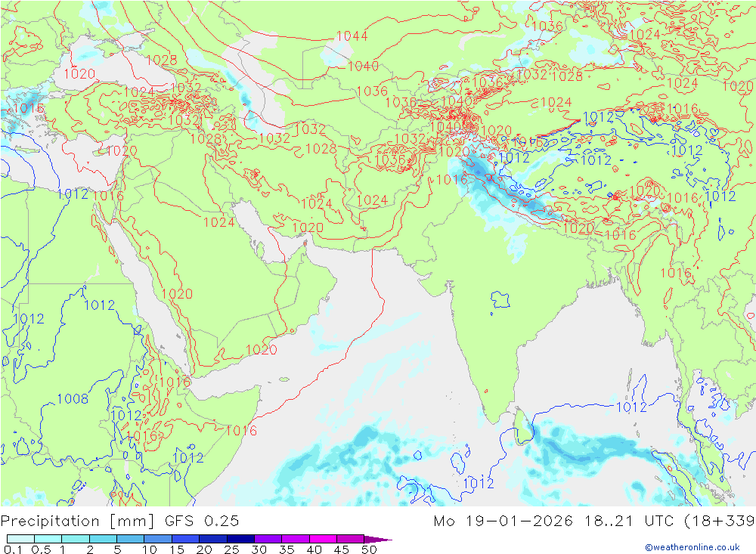Click the legend value '0.1'
The height and width of the screenshot is (554, 756).
(13, 549)
